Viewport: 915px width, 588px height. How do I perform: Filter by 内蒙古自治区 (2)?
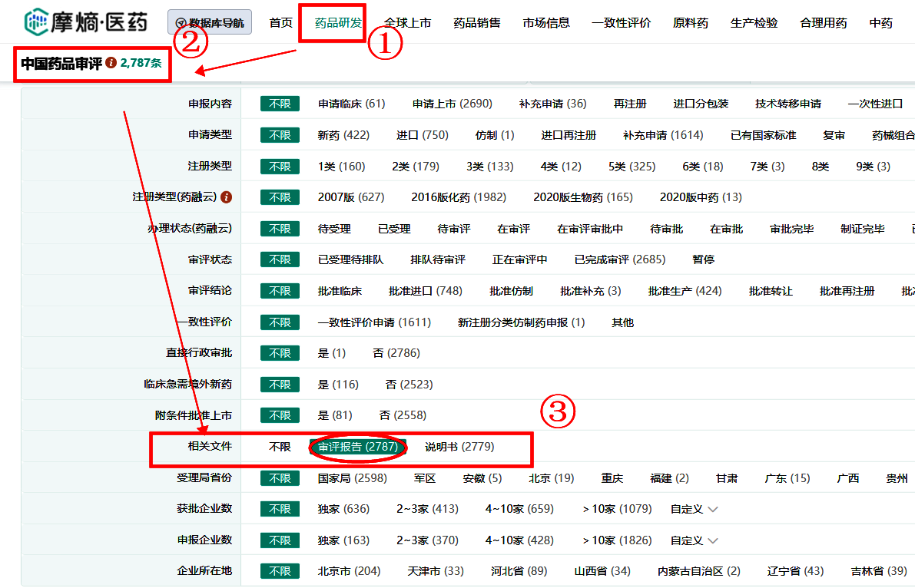pyautogui.click(x=699, y=571)
